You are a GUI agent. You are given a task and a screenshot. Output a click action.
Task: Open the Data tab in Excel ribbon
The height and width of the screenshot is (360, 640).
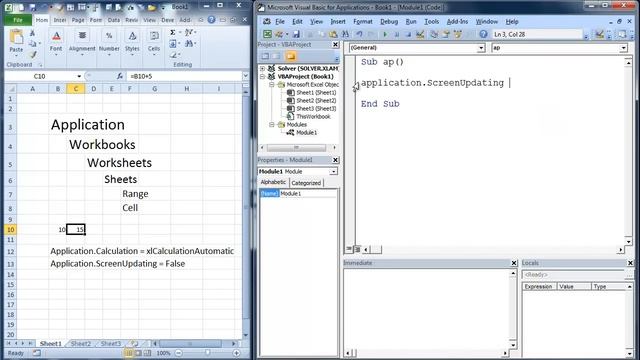click(113, 20)
